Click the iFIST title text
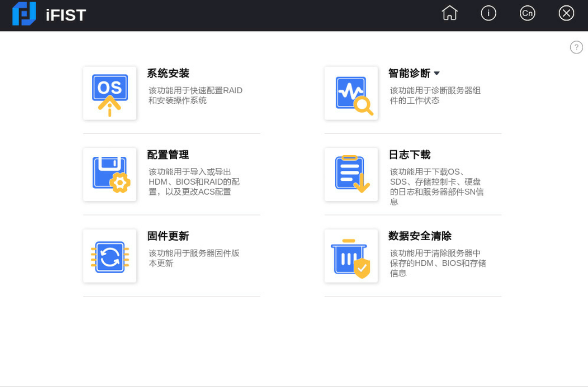 point(66,15)
